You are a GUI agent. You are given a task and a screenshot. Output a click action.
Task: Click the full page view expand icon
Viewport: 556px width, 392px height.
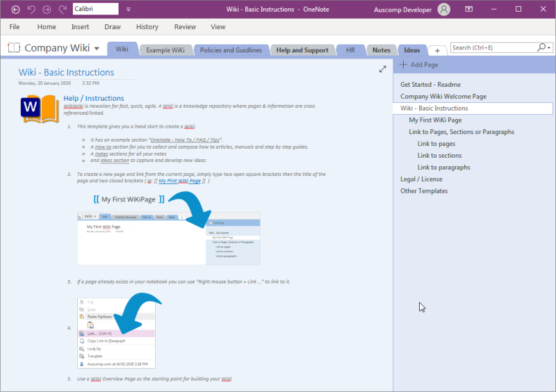[382, 70]
